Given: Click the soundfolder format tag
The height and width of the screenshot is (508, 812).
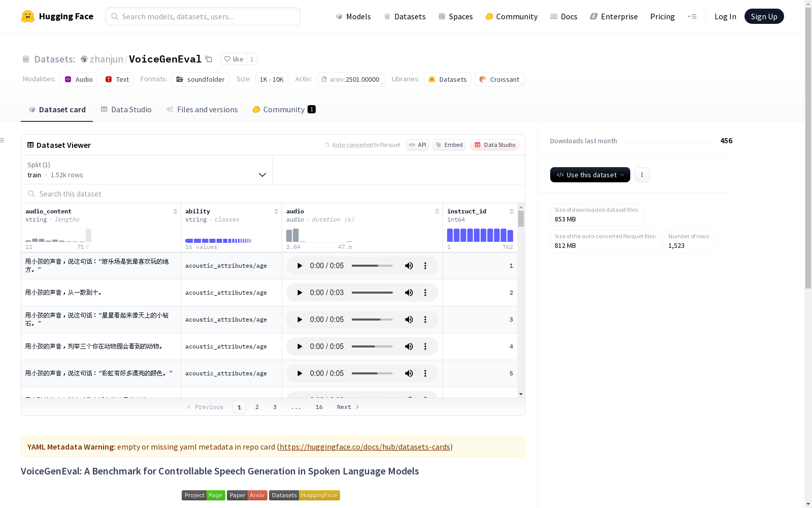Looking at the screenshot, I should [x=200, y=79].
